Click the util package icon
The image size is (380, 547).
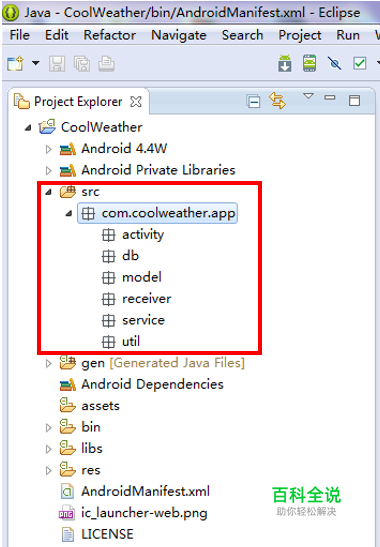pos(108,342)
